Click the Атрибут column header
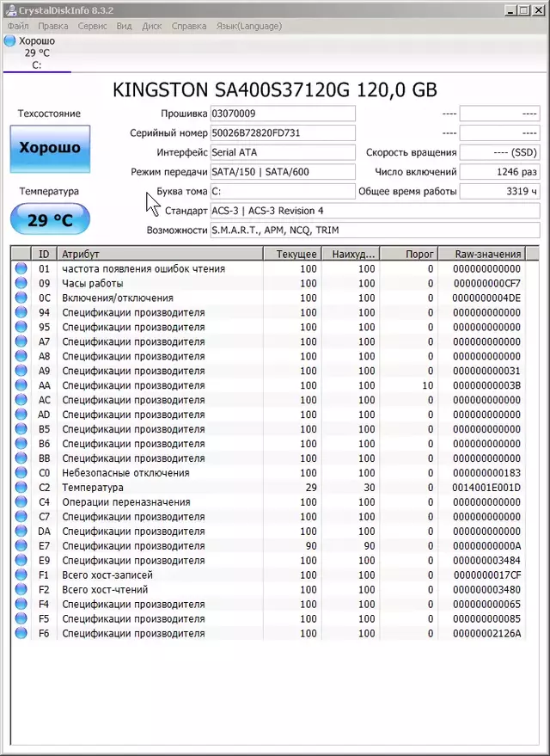 coord(160,254)
